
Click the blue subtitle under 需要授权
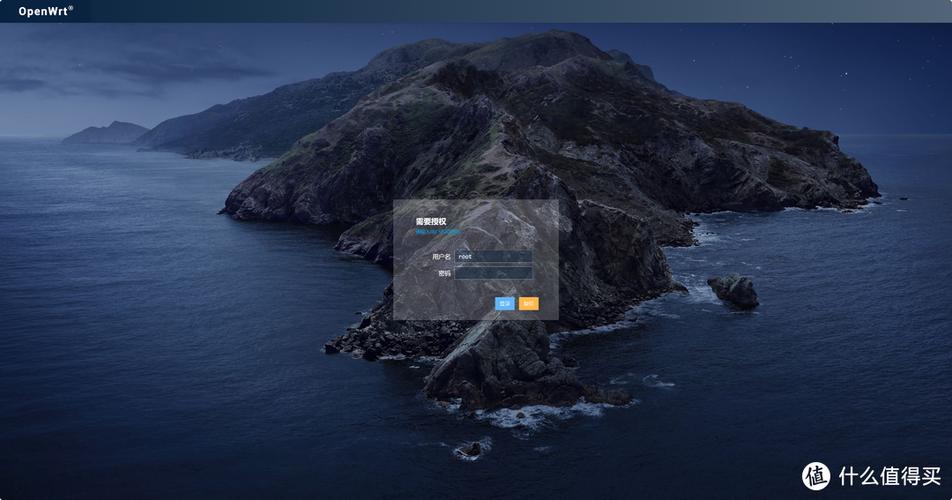[x=437, y=232]
